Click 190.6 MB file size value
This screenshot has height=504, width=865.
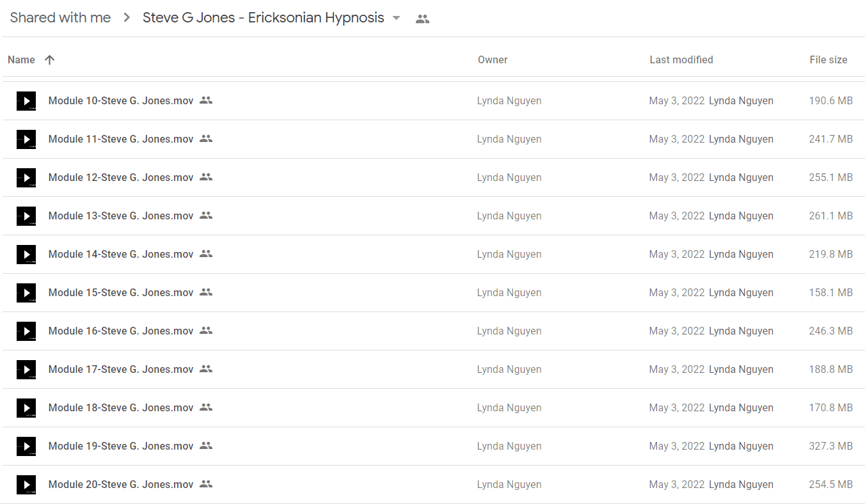[x=830, y=100]
